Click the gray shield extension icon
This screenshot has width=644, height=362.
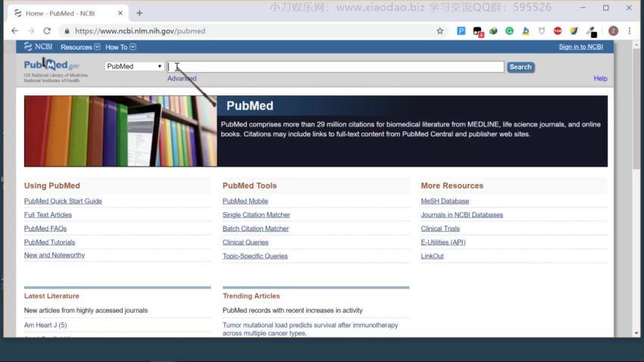[541, 31]
